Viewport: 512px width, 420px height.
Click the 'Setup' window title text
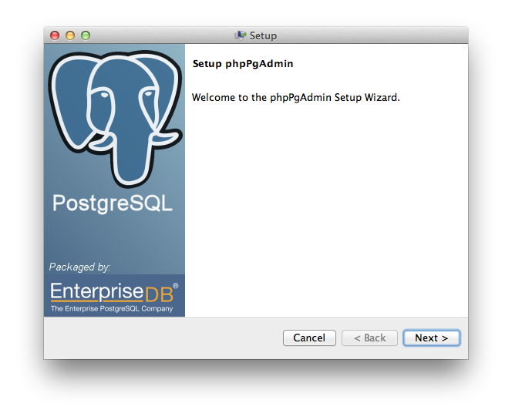coord(263,35)
